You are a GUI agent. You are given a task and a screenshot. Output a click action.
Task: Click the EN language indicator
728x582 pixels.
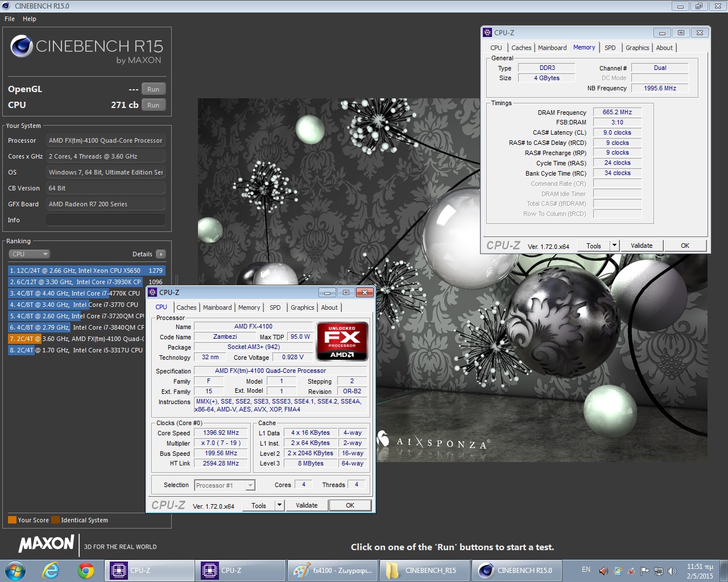[x=586, y=569]
